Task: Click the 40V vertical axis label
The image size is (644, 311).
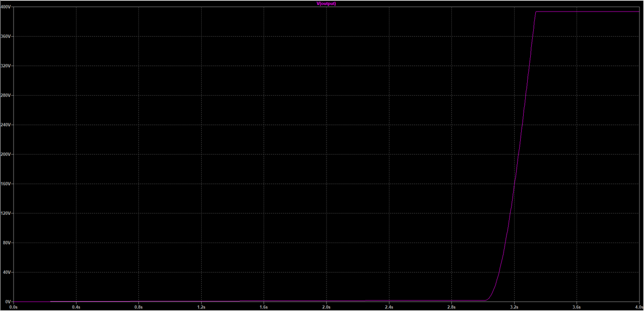Action: point(7,272)
